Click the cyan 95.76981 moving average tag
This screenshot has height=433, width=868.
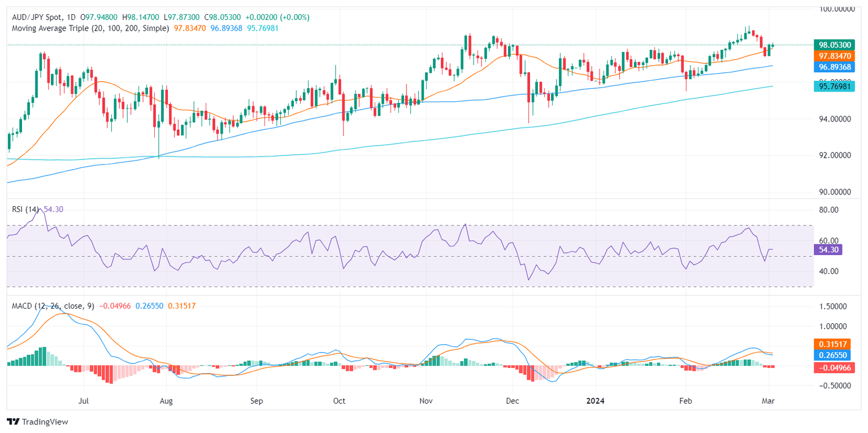[834, 86]
